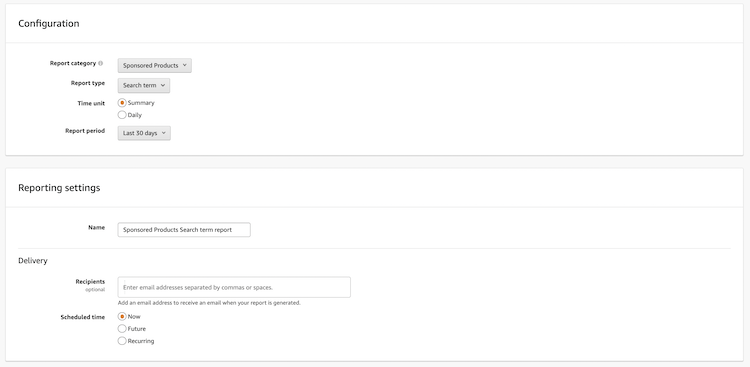Click the Time unit field label
The width and height of the screenshot is (750, 367).
(91, 103)
